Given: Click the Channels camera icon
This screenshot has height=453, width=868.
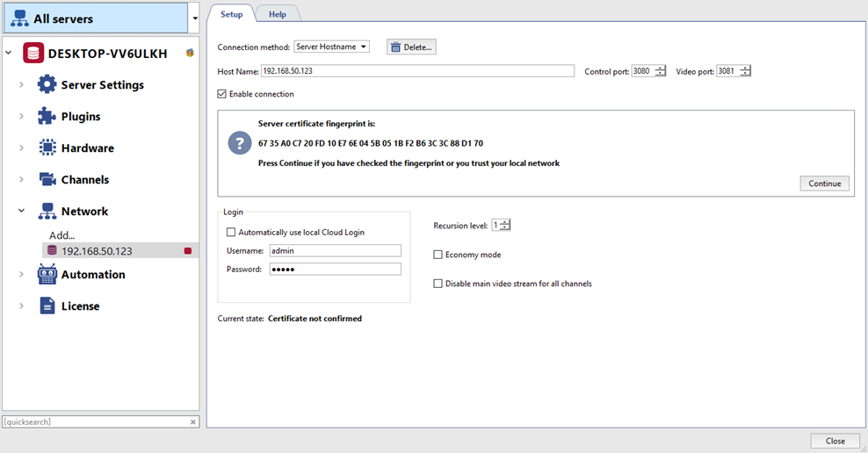Looking at the screenshot, I should tap(47, 180).
